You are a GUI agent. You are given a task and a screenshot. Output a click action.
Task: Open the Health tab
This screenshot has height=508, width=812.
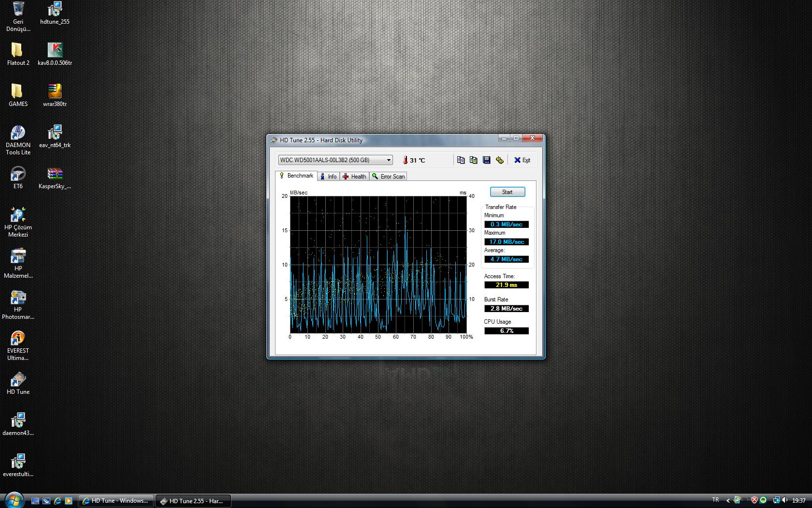354,177
